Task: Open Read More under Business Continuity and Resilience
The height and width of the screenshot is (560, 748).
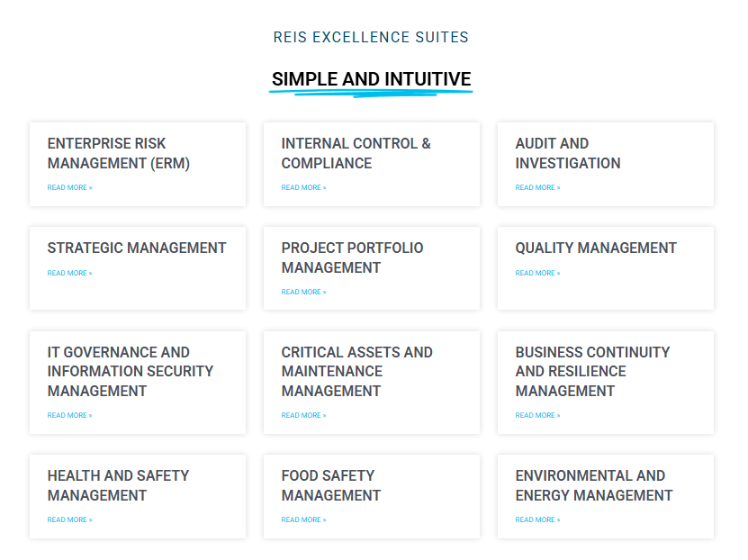Action: 537,415
